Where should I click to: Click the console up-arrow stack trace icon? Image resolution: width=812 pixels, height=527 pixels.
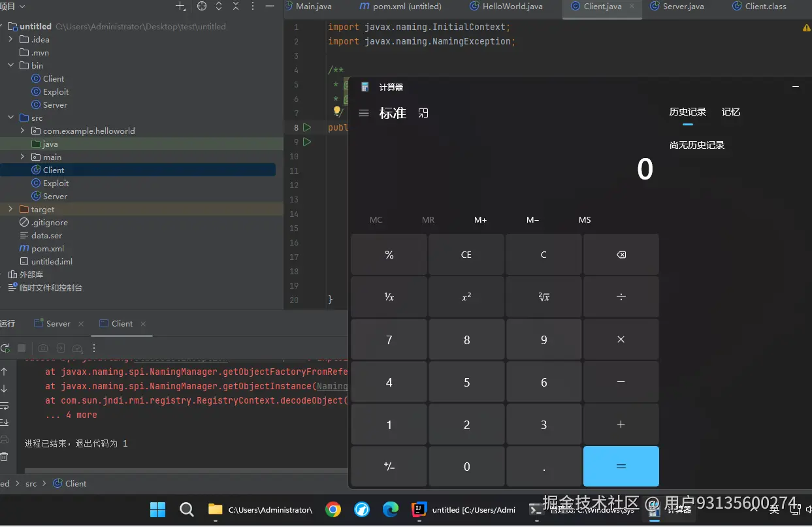(x=4, y=372)
